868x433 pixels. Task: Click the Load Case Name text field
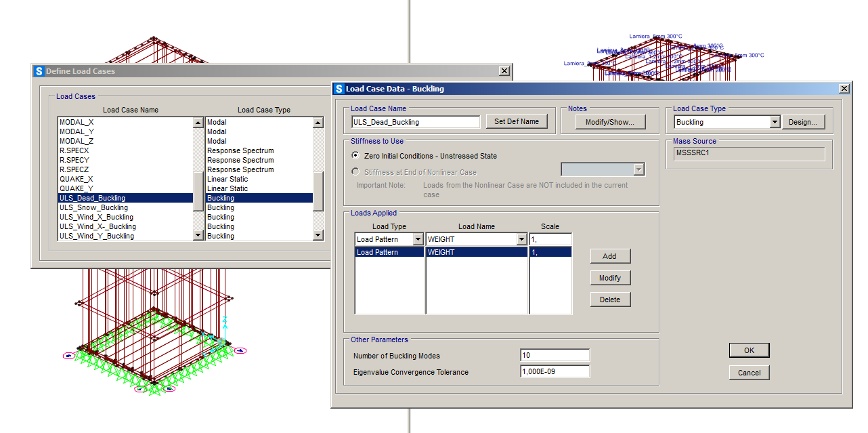click(x=415, y=122)
